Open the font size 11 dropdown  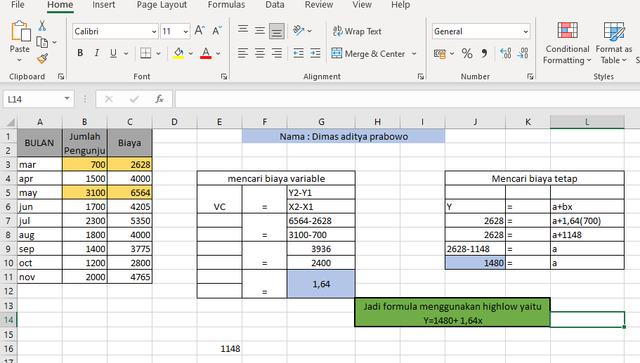186,31
